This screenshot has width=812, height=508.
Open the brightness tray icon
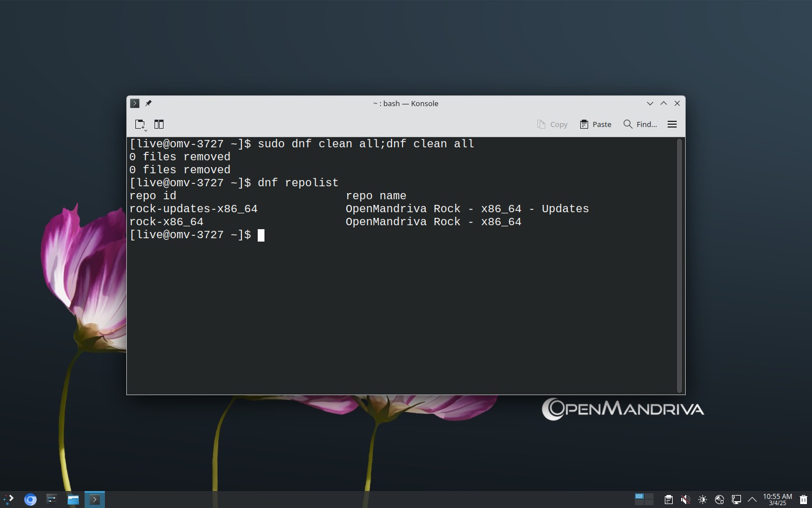pyautogui.click(x=703, y=500)
